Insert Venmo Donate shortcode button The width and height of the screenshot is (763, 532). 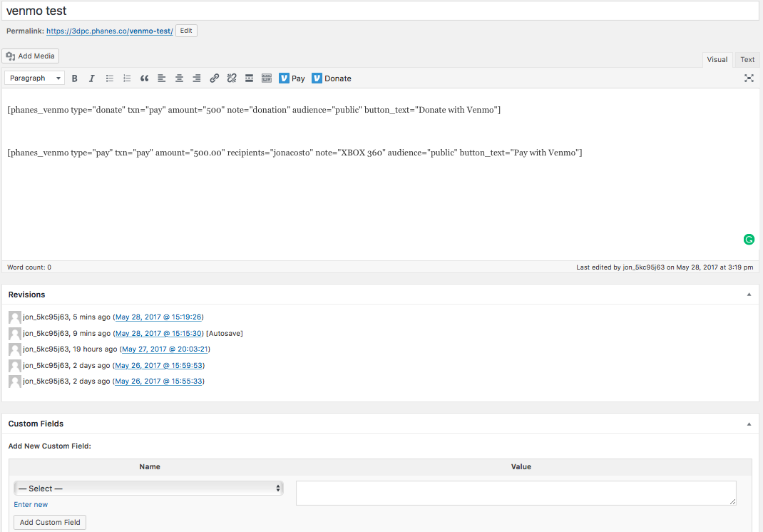(332, 78)
